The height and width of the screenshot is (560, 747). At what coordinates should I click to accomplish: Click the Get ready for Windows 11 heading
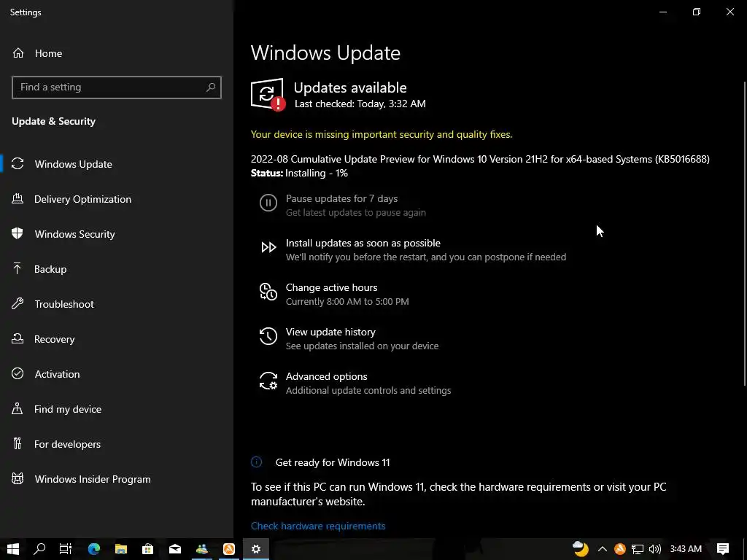click(x=333, y=462)
